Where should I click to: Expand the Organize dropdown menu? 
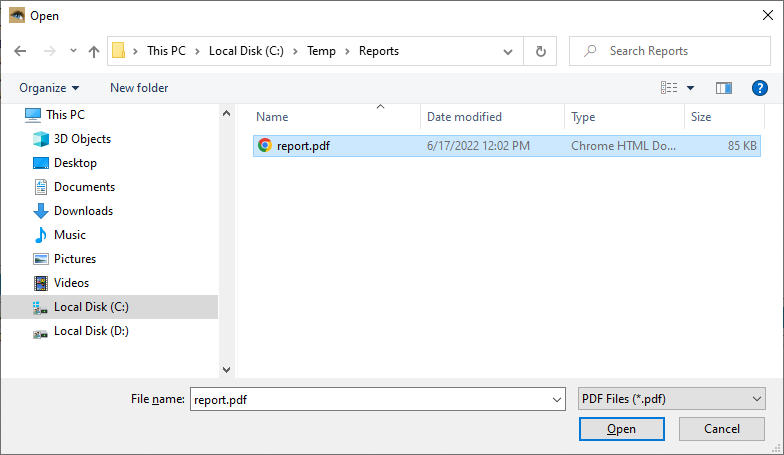tap(49, 88)
